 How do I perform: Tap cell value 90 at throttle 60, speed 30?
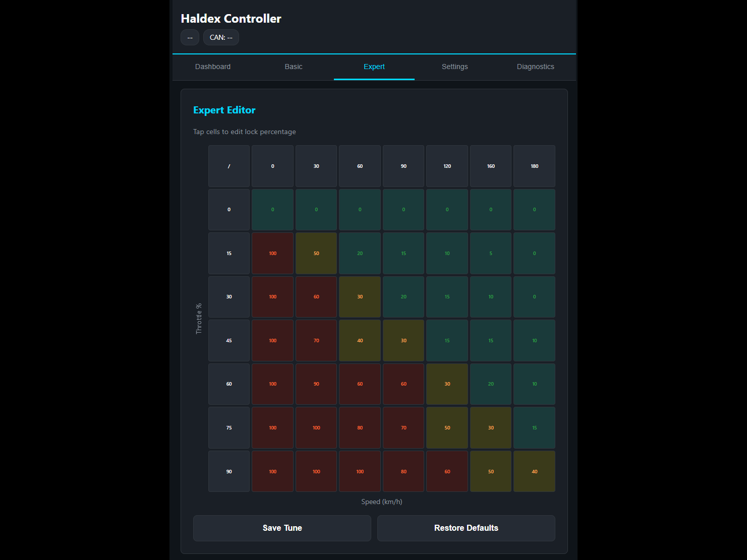pyautogui.click(x=316, y=384)
